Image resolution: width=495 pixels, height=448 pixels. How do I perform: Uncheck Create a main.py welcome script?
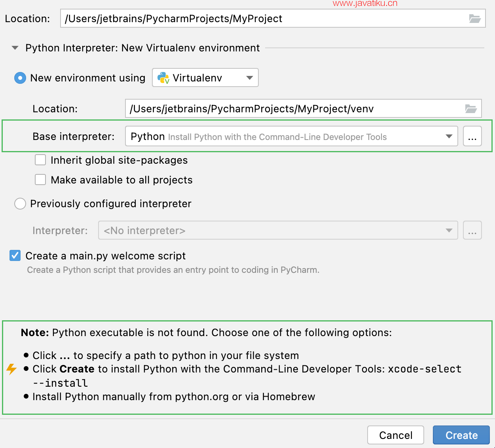(15, 255)
